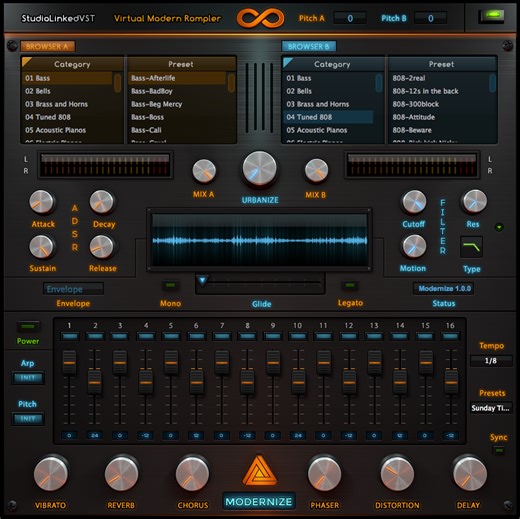Select 808-300block preset
This screenshot has height=519, width=520.
coord(439,104)
